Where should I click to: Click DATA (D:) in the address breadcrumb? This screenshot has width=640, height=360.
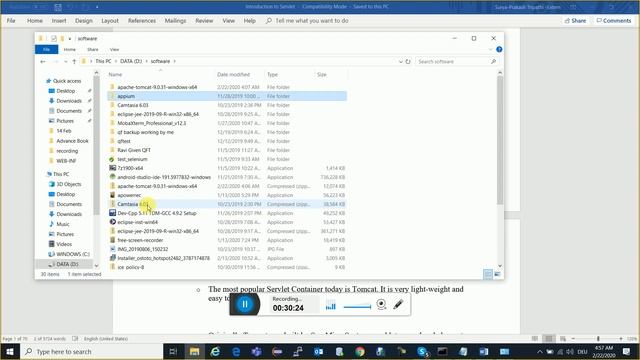coord(131,61)
